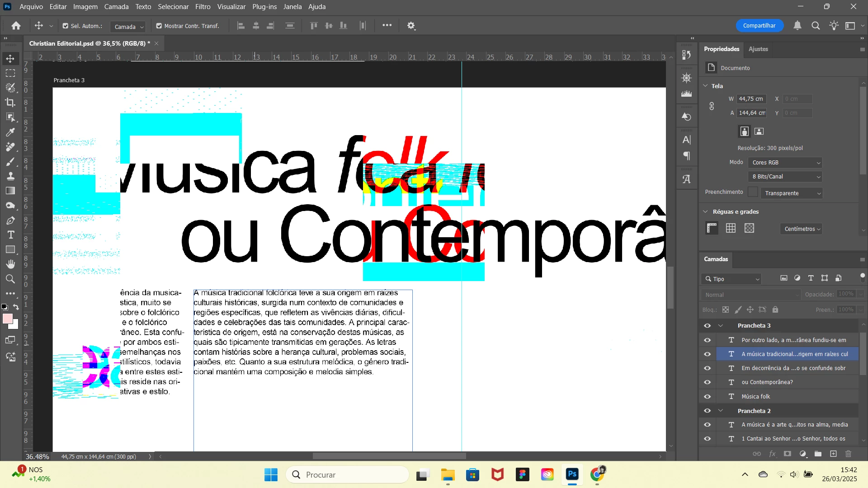This screenshot has height=488, width=868.
Task: Select the Eyedropper tool
Action: 10,132
